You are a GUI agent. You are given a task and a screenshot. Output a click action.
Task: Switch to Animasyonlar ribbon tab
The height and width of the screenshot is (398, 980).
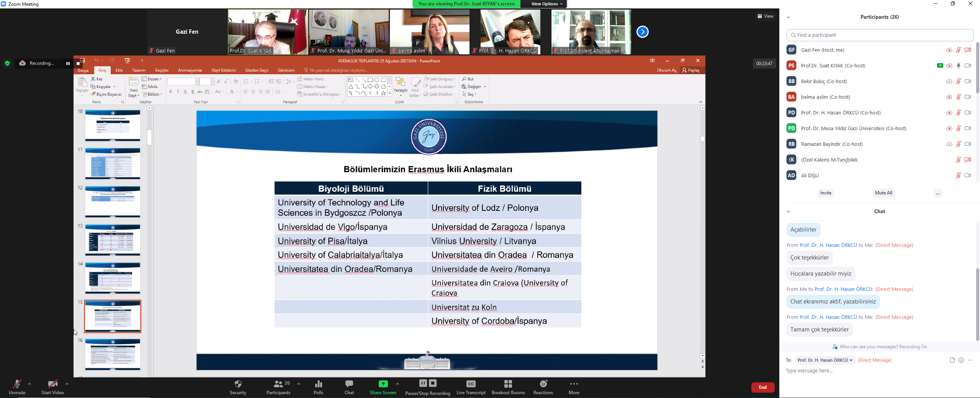[190, 70]
